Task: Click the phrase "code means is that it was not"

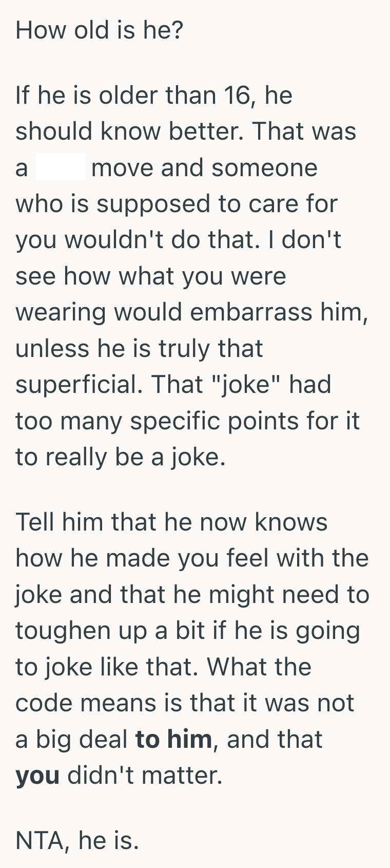Action: point(185,703)
